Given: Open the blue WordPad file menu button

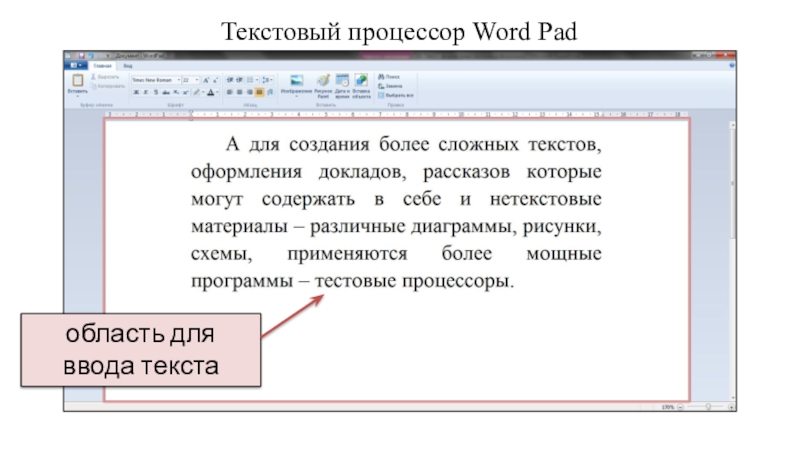Looking at the screenshot, I should [x=76, y=65].
